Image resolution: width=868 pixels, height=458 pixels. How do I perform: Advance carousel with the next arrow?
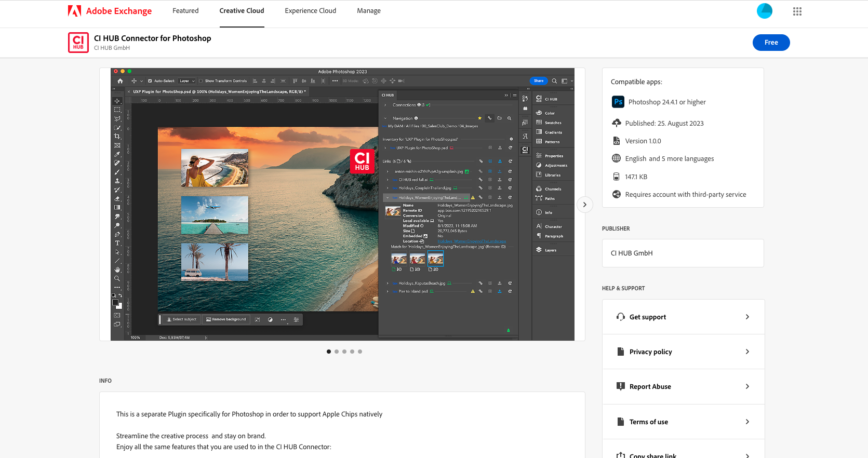point(584,205)
